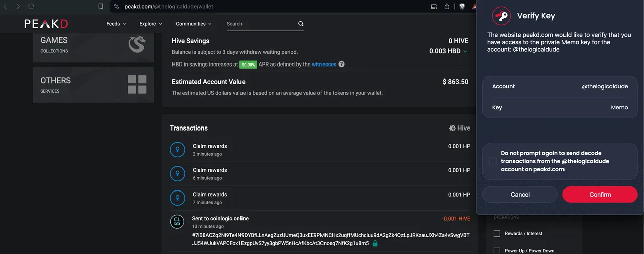Click the share icon in the address bar
The image size is (644, 254).
tap(447, 7)
